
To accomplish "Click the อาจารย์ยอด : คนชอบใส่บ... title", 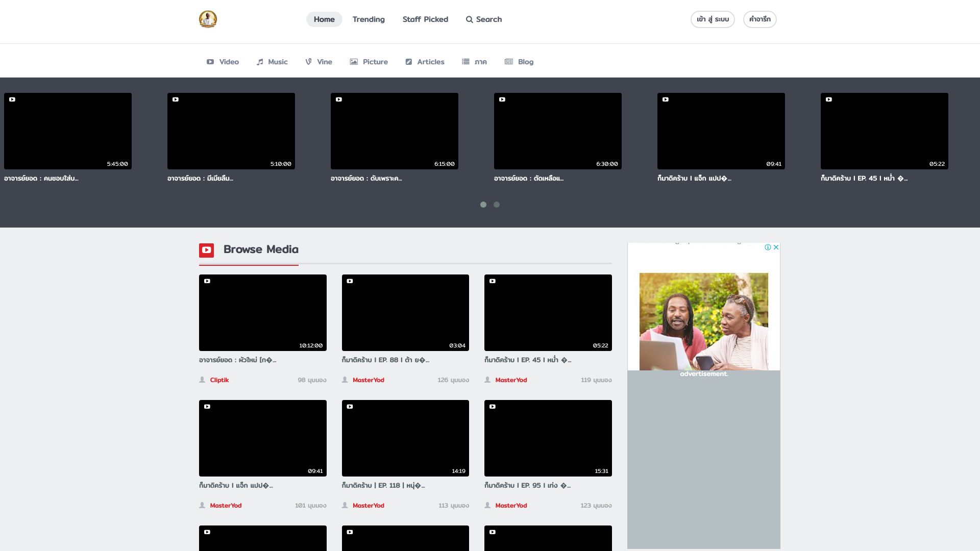I will point(41,179).
